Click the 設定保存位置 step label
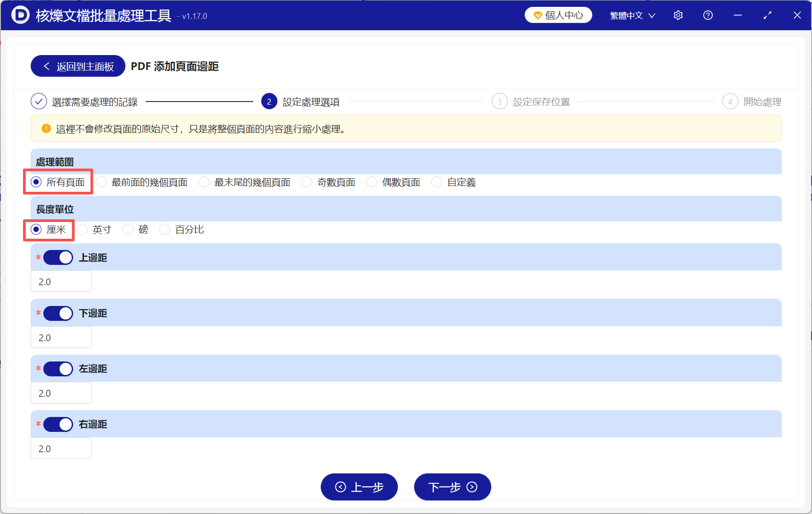Viewport: 812px width, 514px height. 541,101
